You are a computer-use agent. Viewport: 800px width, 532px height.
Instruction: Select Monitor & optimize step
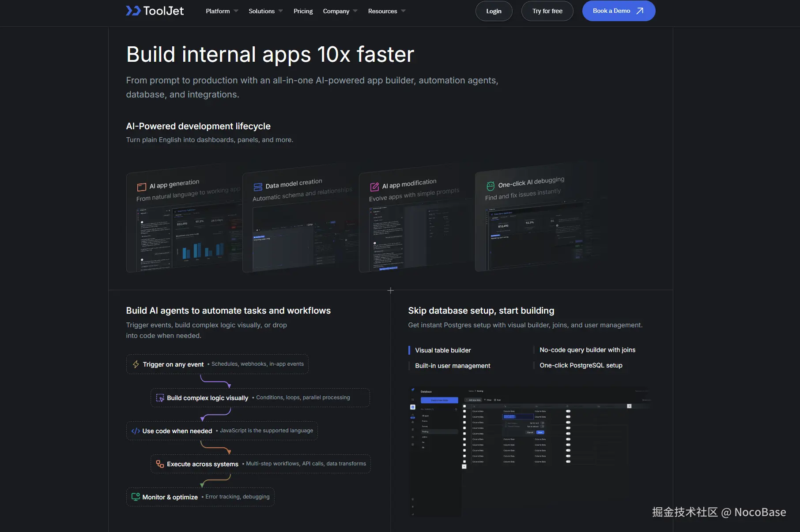point(200,497)
